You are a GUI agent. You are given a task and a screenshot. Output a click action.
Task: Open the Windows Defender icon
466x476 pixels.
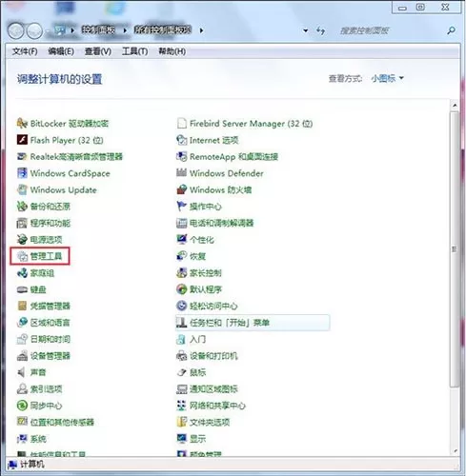coord(181,173)
